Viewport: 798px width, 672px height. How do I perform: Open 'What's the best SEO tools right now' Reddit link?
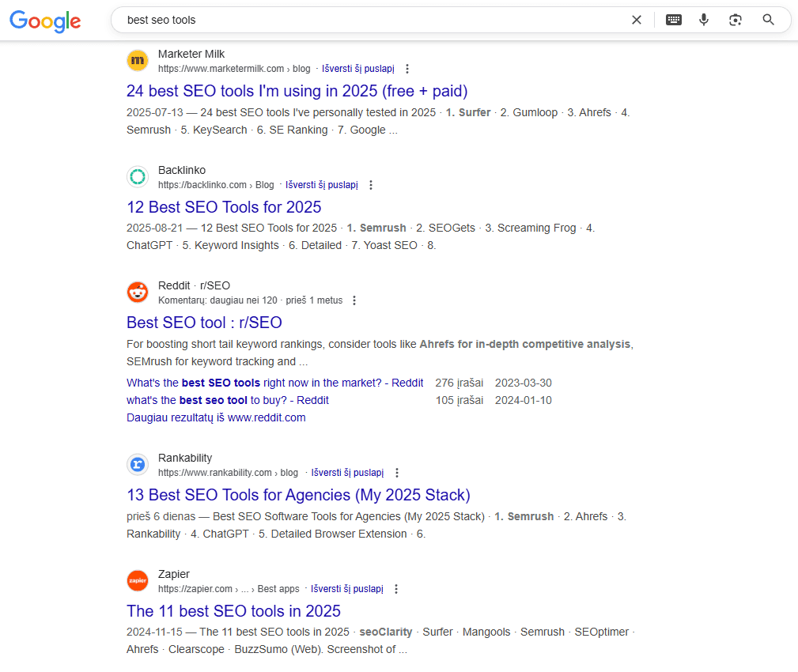[274, 383]
